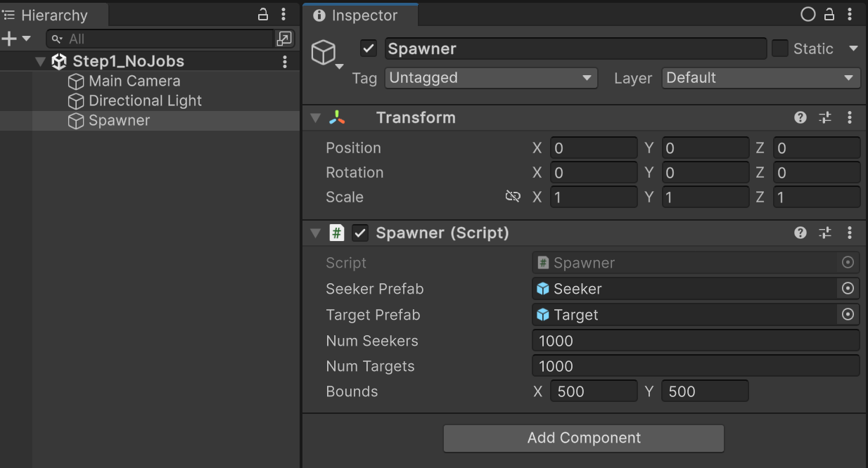Disable the Spawner (Script) component checkbox
Image resolution: width=868 pixels, height=468 pixels.
point(360,233)
